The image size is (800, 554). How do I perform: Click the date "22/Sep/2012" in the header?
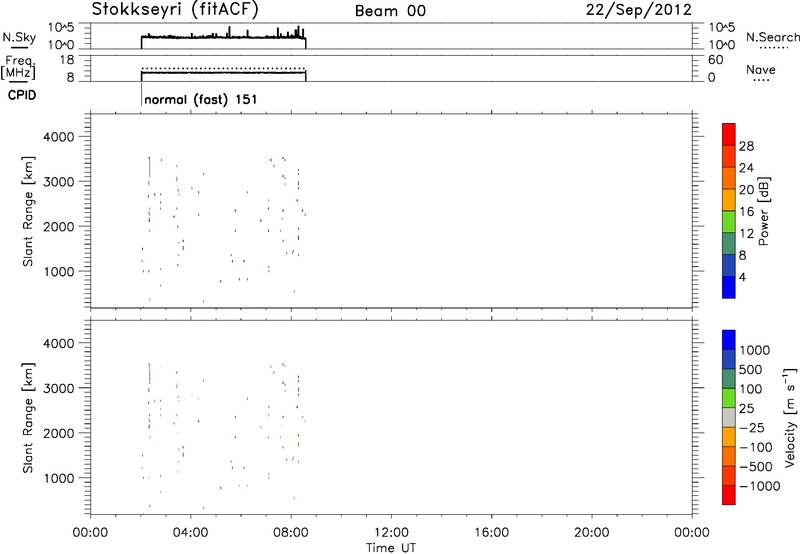point(639,10)
